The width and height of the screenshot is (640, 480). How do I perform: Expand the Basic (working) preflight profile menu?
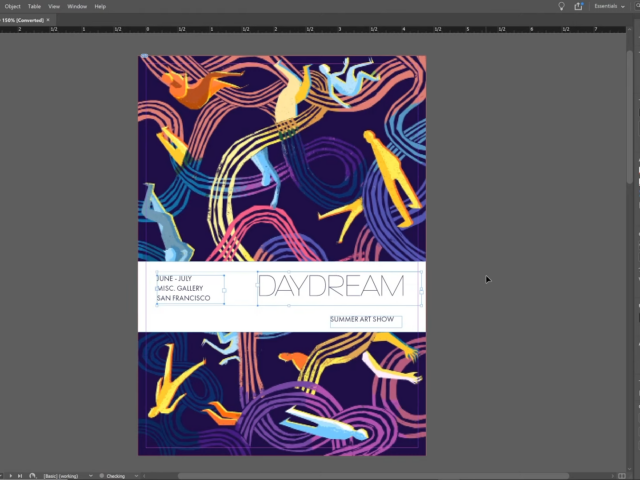tap(92, 476)
